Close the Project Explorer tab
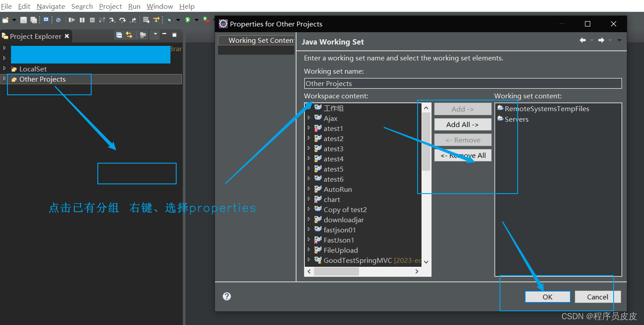 [67, 36]
